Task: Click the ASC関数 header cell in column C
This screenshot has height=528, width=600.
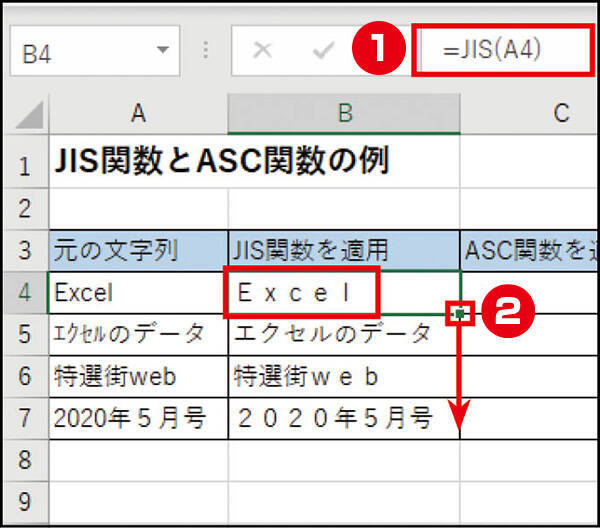Action: coord(530,250)
